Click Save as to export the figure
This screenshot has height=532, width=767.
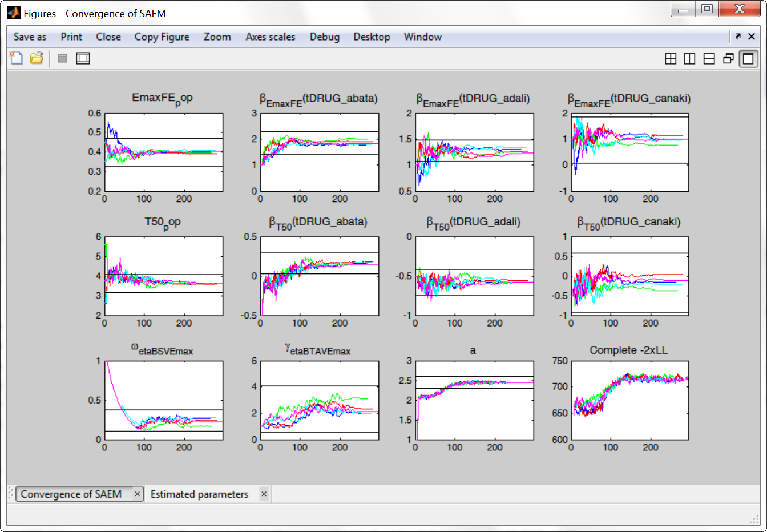pos(29,37)
